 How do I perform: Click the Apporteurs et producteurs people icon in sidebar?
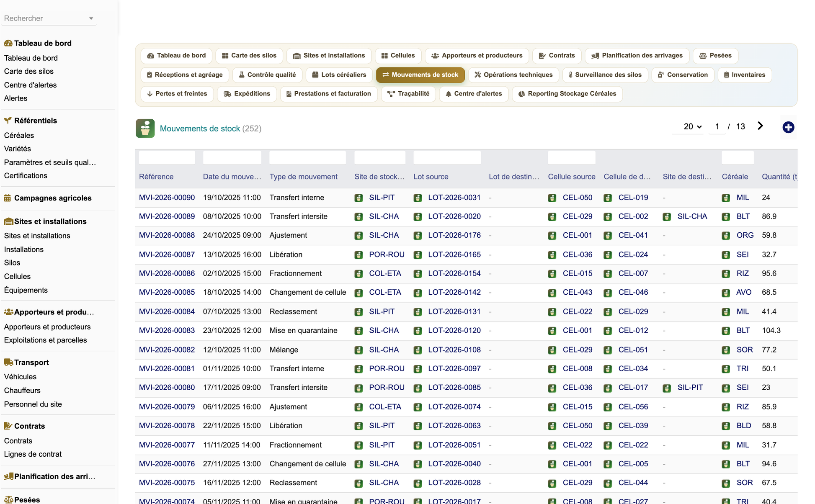(8, 312)
